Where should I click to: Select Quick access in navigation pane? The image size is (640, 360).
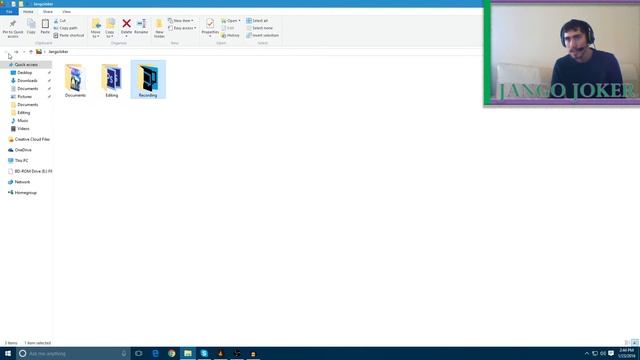pos(26,64)
